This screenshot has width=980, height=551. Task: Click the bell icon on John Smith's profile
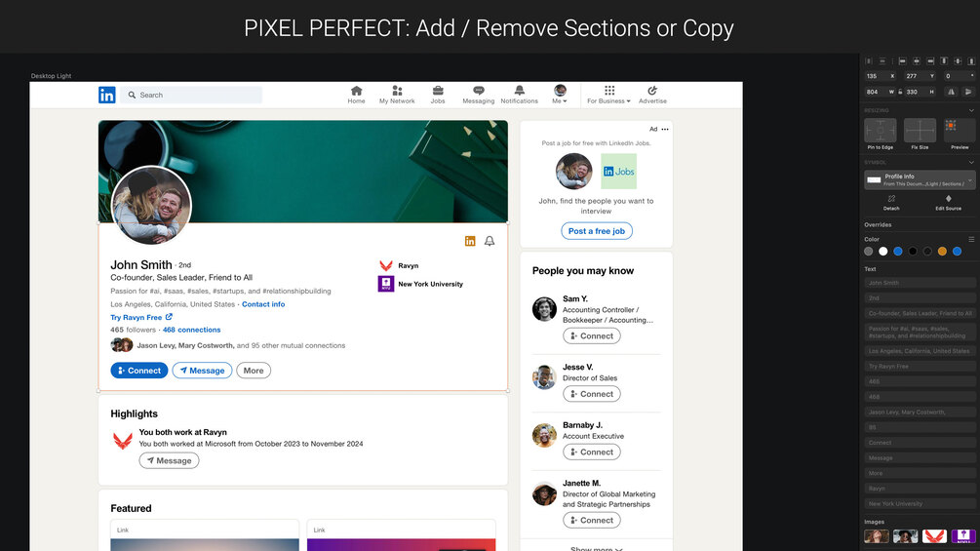click(490, 241)
